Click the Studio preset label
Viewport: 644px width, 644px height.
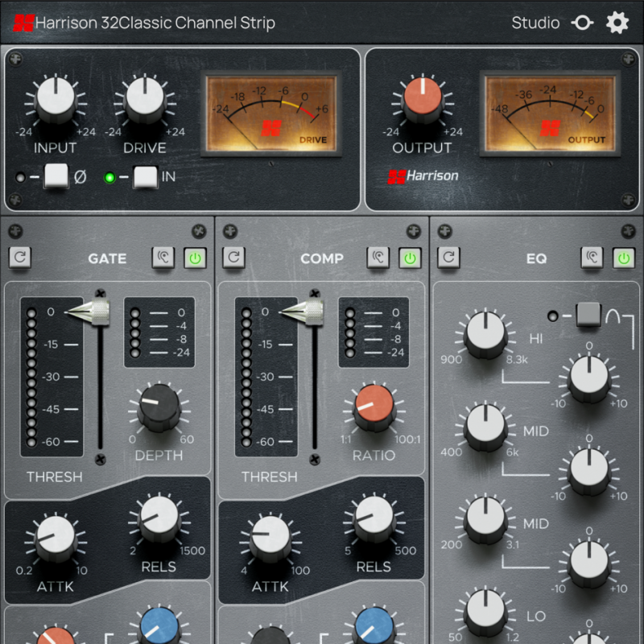[x=535, y=23]
